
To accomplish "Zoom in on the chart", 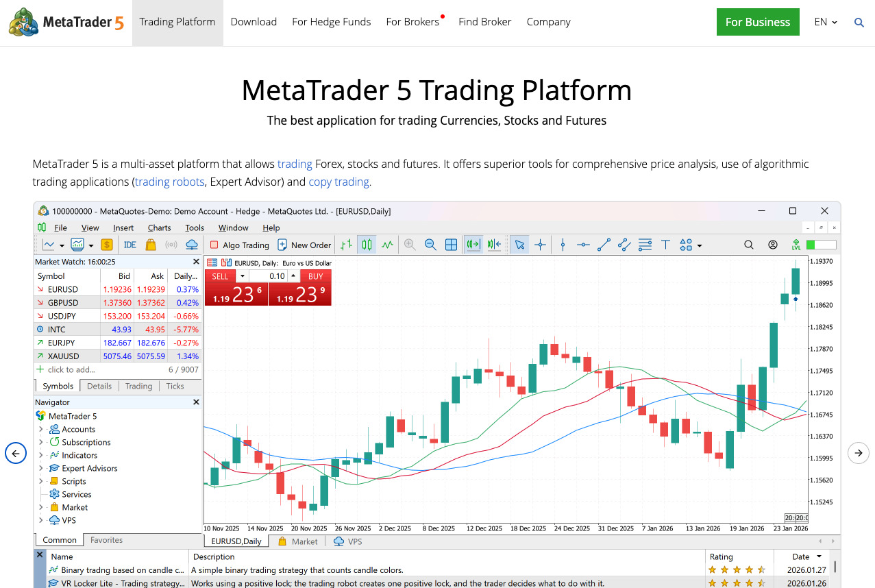I will coord(410,245).
